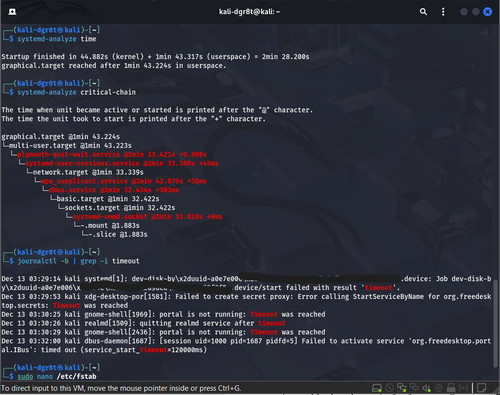Viewport: 500px width, 395px height.
Task: Click the VM USB device status icon
Action: tap(439, 388)
